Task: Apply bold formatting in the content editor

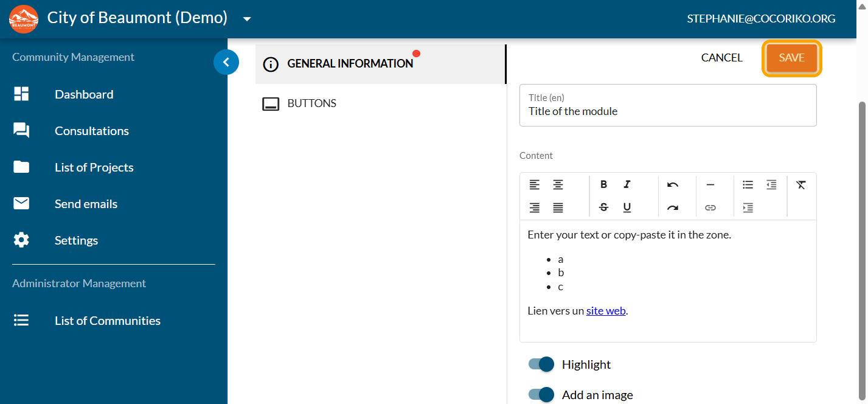Action: pos(603,184)
